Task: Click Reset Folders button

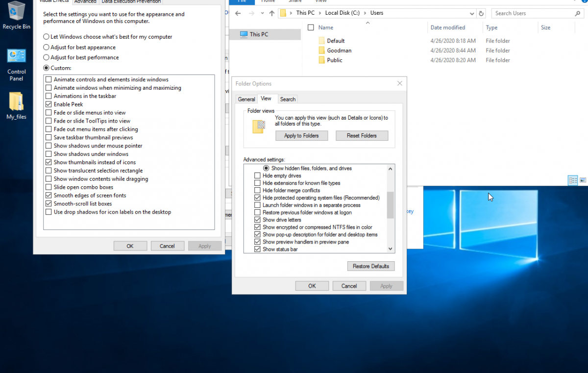Action: pos(362,136)
